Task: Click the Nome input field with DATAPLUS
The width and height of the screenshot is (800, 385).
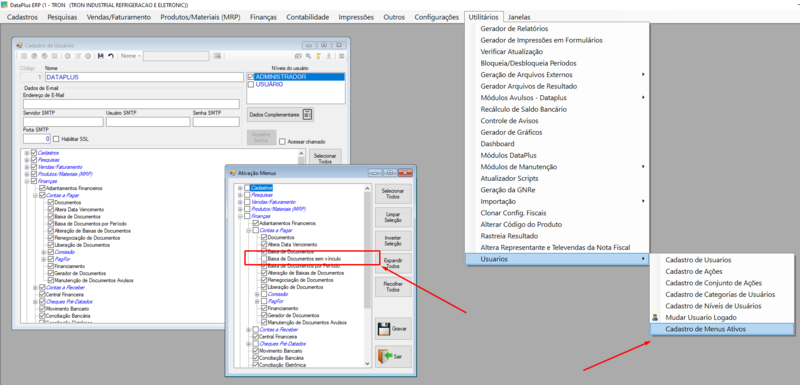Action: click(144, 77)
